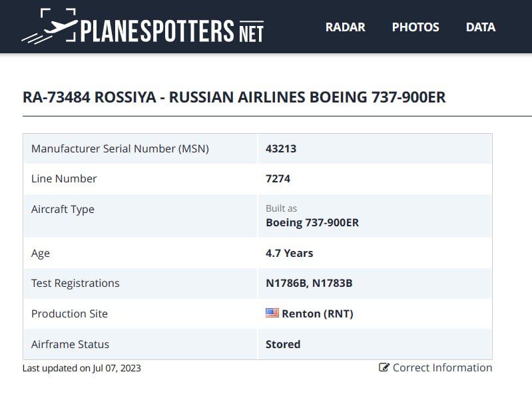
Task: Click the Airframe Status row label
Action: 70,344
